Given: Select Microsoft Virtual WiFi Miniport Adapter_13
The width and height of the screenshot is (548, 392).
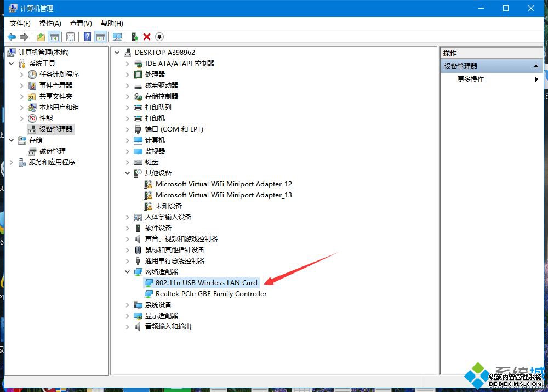Looking at the screenshot, I should click(224, 195).
